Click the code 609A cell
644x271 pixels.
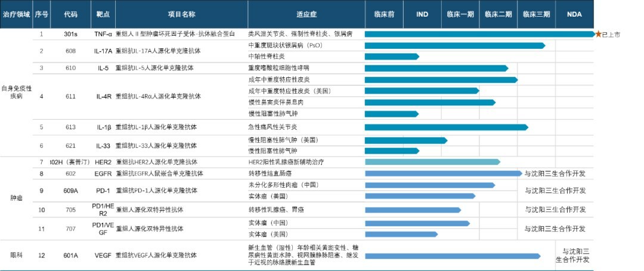[70, 191]
